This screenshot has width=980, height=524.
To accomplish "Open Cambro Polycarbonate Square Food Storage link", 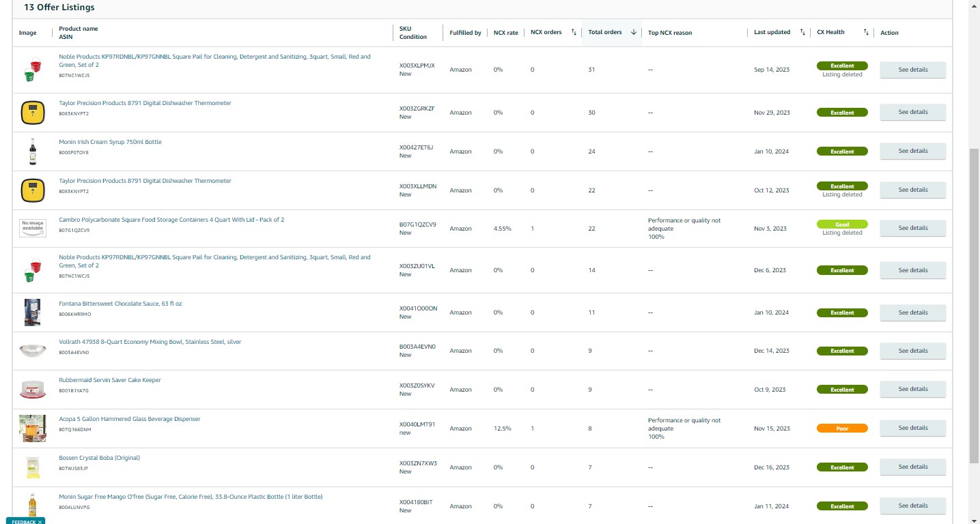I will [x=171, y=220].
